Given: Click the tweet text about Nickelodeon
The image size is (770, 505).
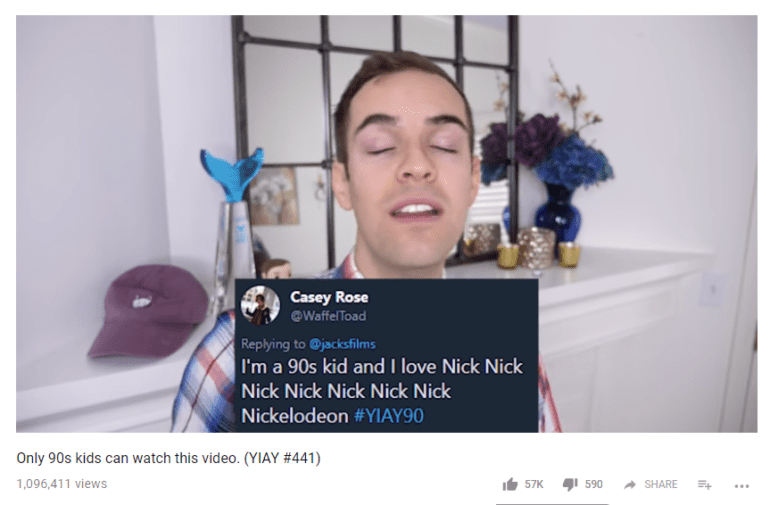Looking at the screenshot, I should coord(382,391).
